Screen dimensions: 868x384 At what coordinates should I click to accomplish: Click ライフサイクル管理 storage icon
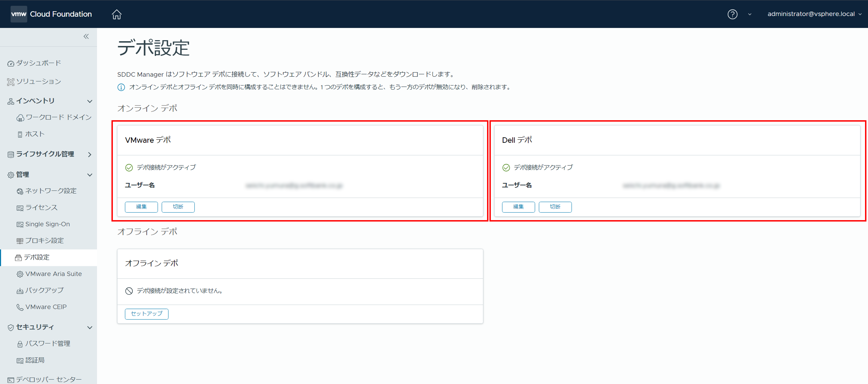coord(11,154)
